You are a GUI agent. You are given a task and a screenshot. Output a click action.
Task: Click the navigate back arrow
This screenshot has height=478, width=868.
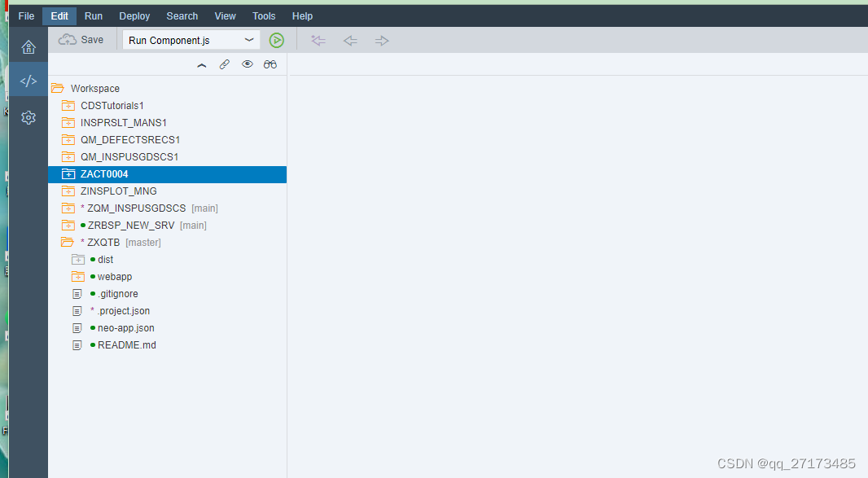349,40
